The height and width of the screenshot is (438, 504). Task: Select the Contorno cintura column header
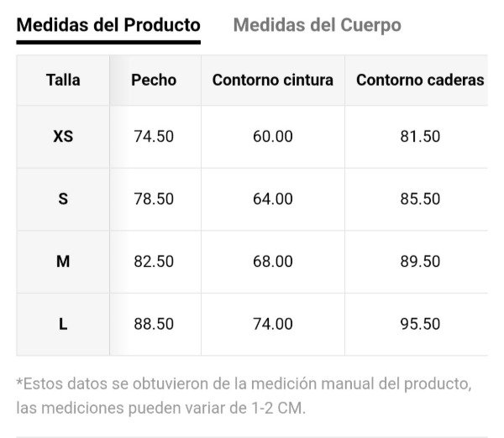(x=273, y=81)
